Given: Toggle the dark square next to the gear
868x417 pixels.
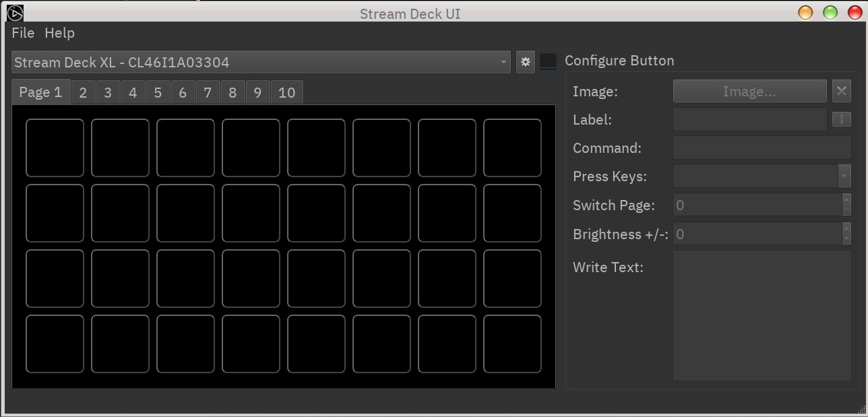Looking at the screenshot, I should tap(549, 61).
